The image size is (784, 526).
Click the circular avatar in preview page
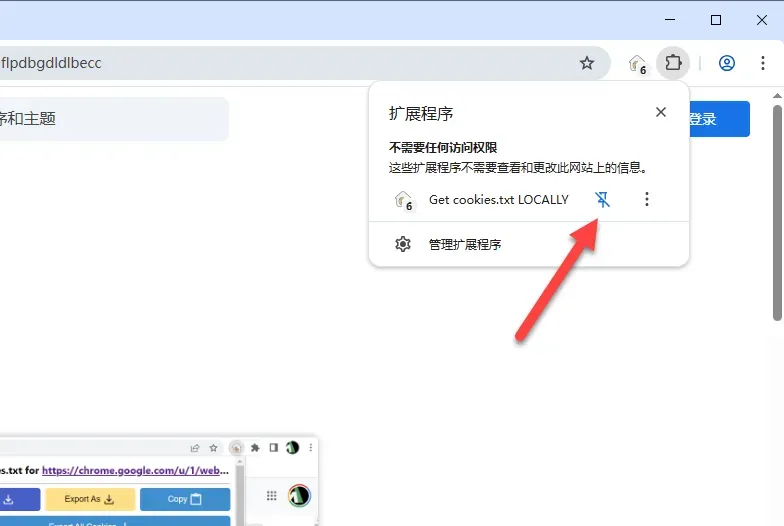click(x=299, y=496)
